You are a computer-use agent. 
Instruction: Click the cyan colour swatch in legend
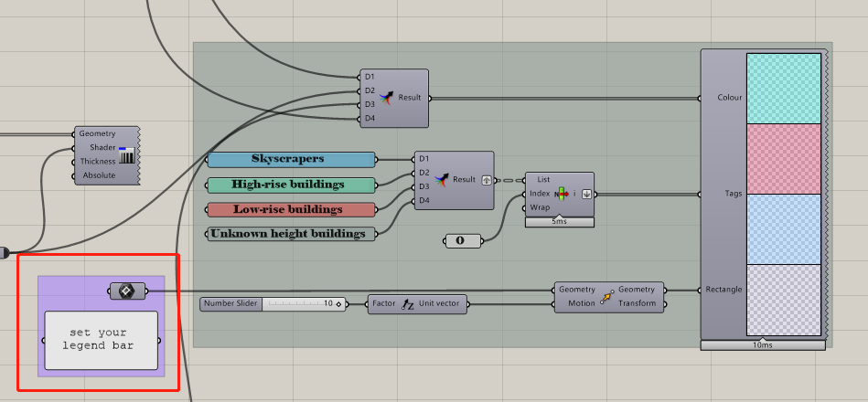pos(783,89)
